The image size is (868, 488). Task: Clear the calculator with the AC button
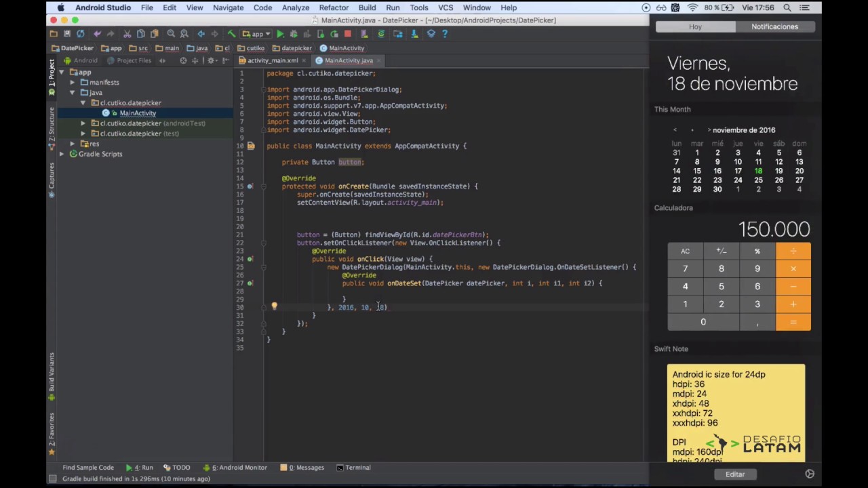point(685,251)
